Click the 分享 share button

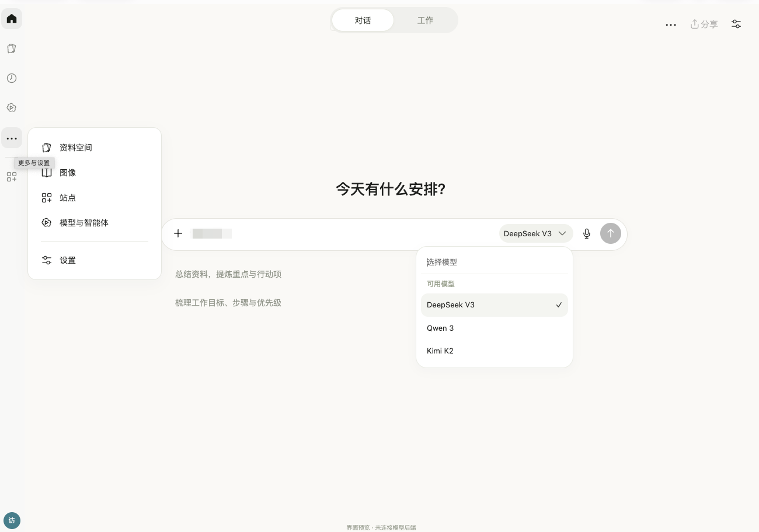click(704, 24)
